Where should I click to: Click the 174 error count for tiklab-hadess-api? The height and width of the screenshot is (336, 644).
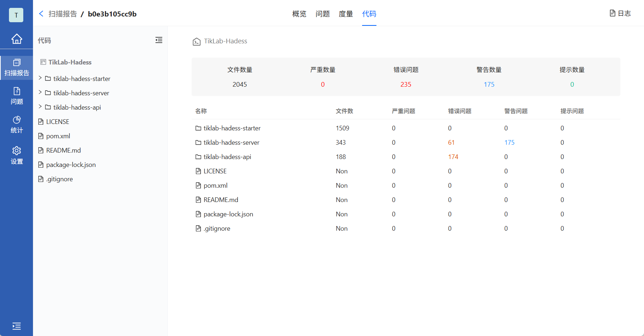(x=453, y=157)
